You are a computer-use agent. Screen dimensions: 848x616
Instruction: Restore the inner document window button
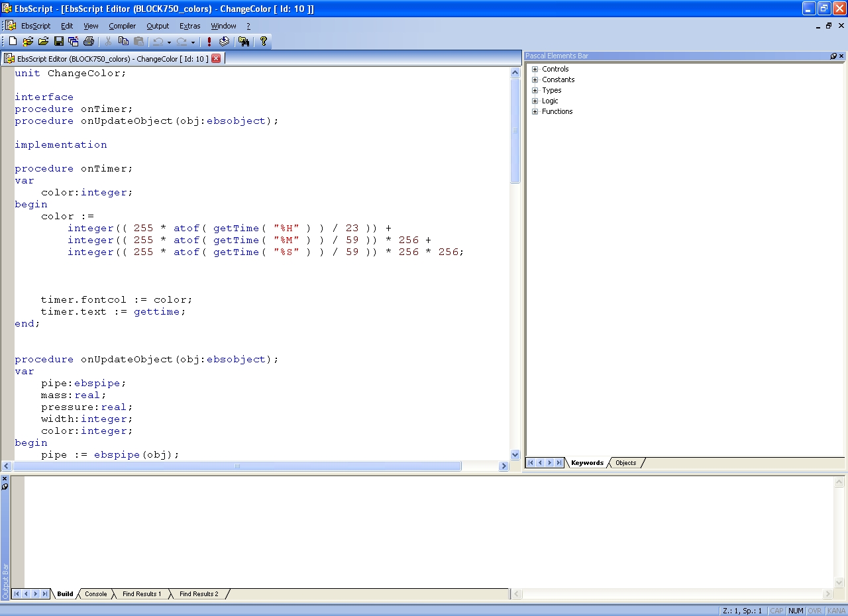click(828, 26)
